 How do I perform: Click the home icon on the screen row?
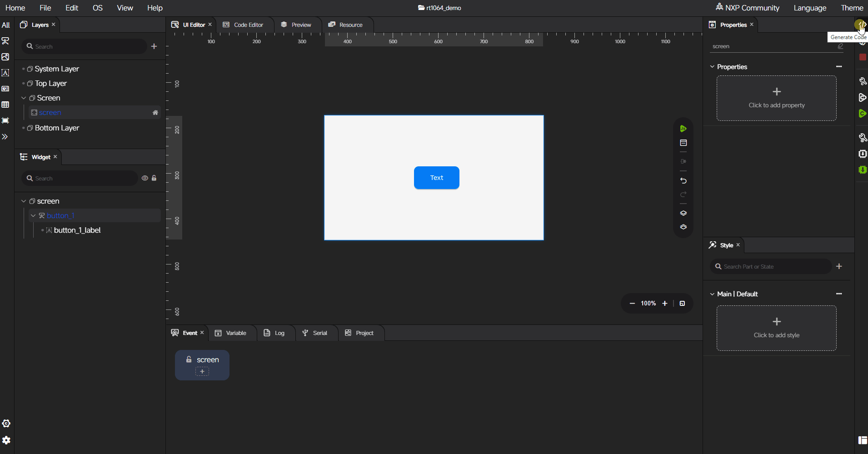[x=155, y=113]
